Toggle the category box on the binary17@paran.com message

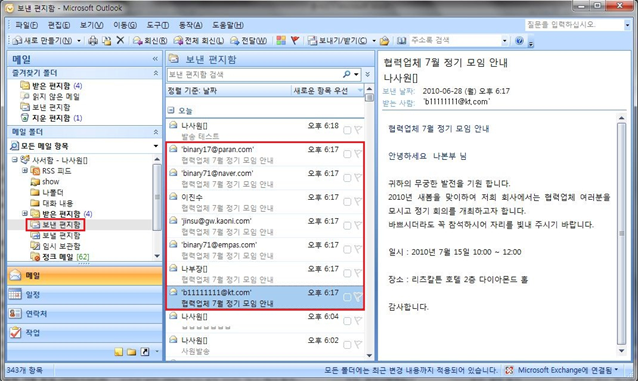pyautogui.click(x=347, y=154)
